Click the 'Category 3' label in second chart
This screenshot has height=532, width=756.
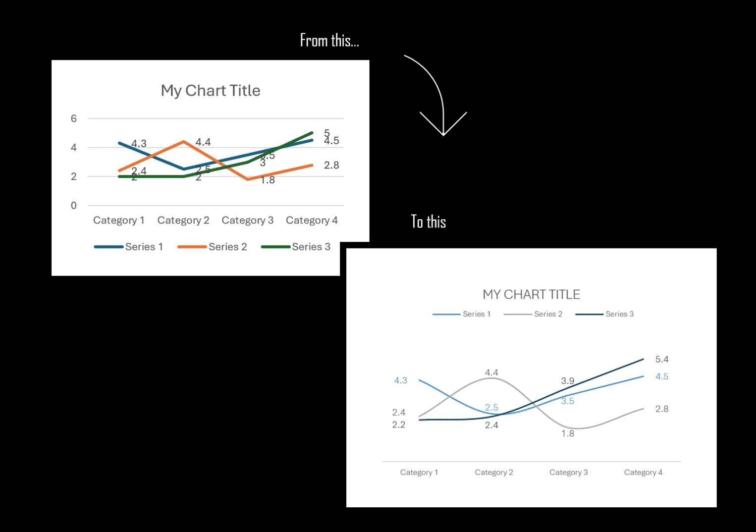coord(568,472)
